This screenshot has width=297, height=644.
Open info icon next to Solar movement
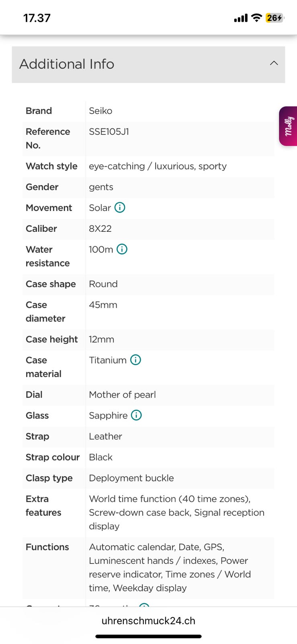pos(120,207)
